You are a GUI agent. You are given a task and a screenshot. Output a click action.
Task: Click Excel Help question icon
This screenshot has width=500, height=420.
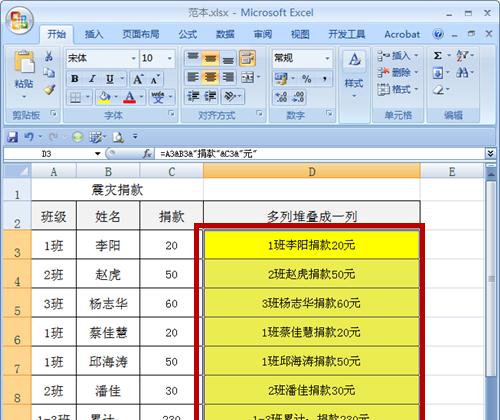438,34
